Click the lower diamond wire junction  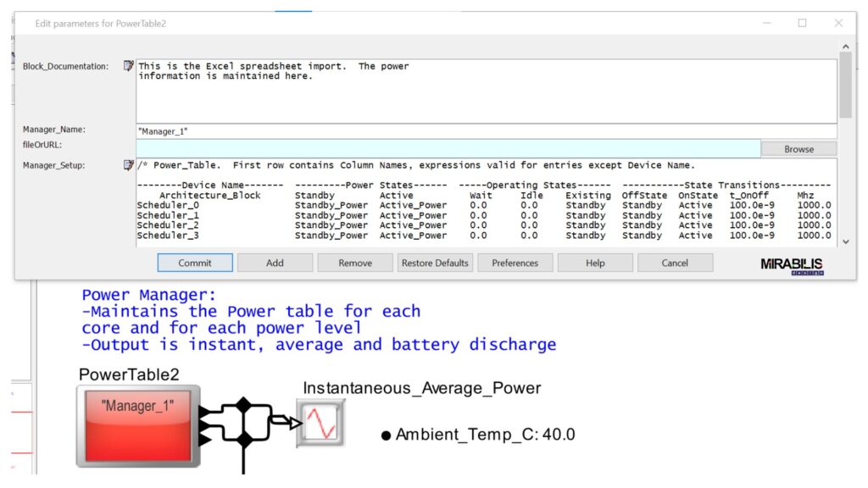[244, 439]
